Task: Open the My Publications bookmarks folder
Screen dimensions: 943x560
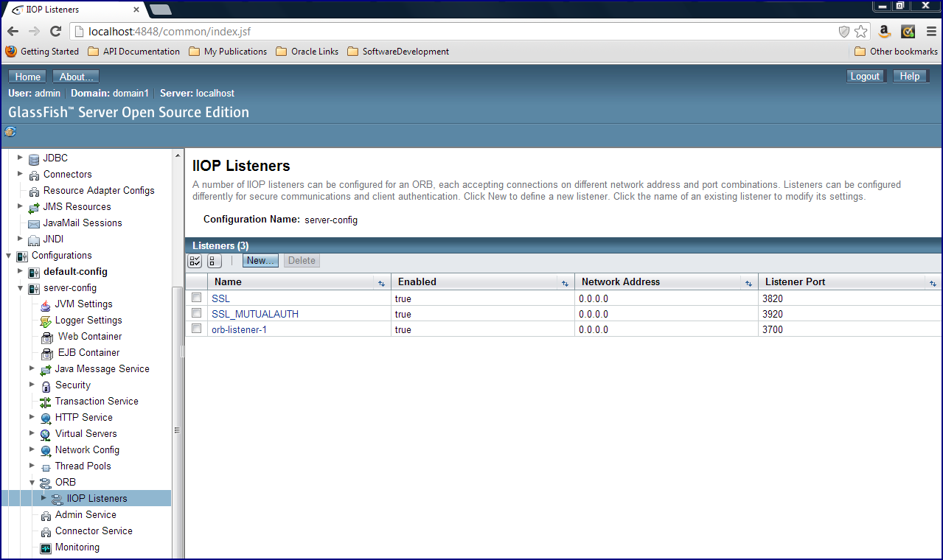Action: (228, 52)
